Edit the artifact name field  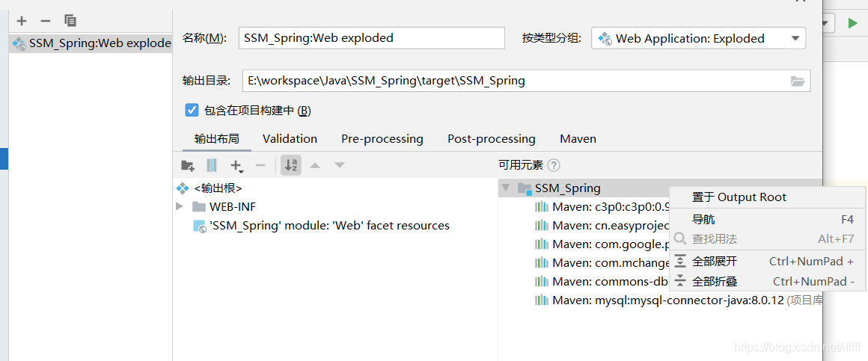click(x=371, y=38)
